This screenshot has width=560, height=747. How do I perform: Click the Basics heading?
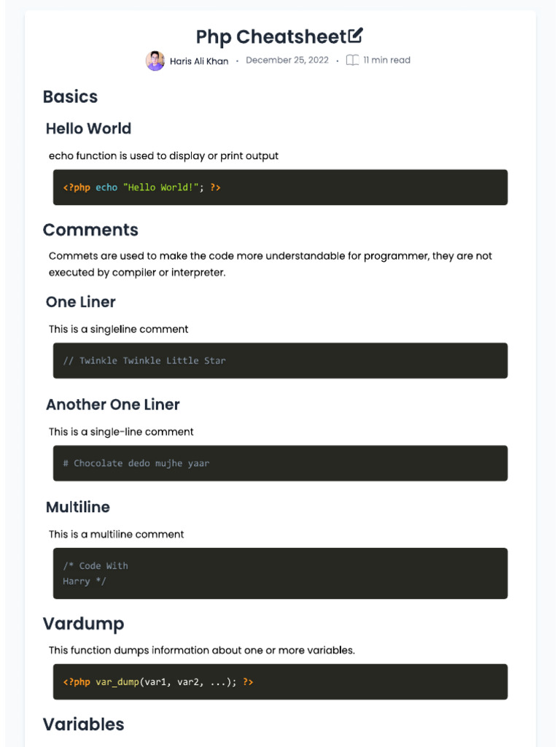[70, 96]
